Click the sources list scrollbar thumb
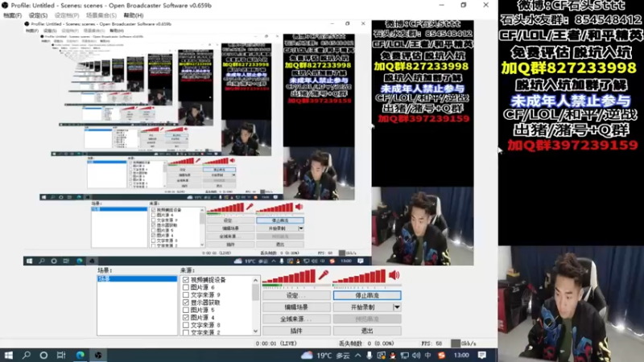 coord(255,292)
